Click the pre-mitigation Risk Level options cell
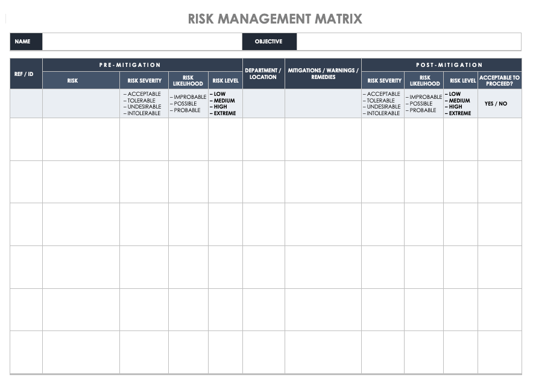 (225, 104)
